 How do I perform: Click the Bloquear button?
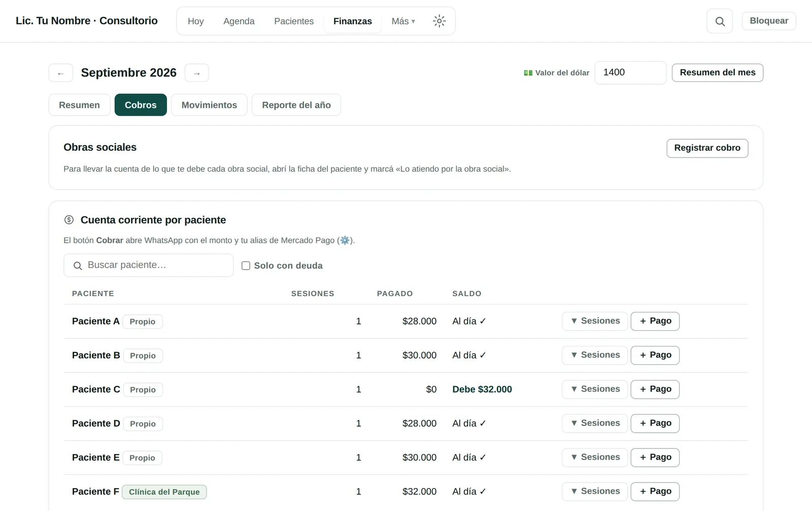[x=769, y=21]
